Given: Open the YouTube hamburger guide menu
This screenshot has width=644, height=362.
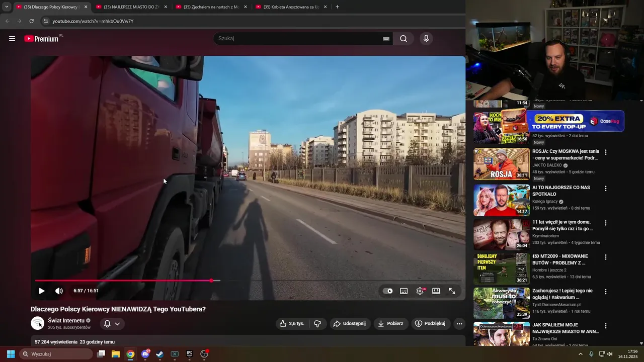Looking at the screenshot, I should coord(12,39).
